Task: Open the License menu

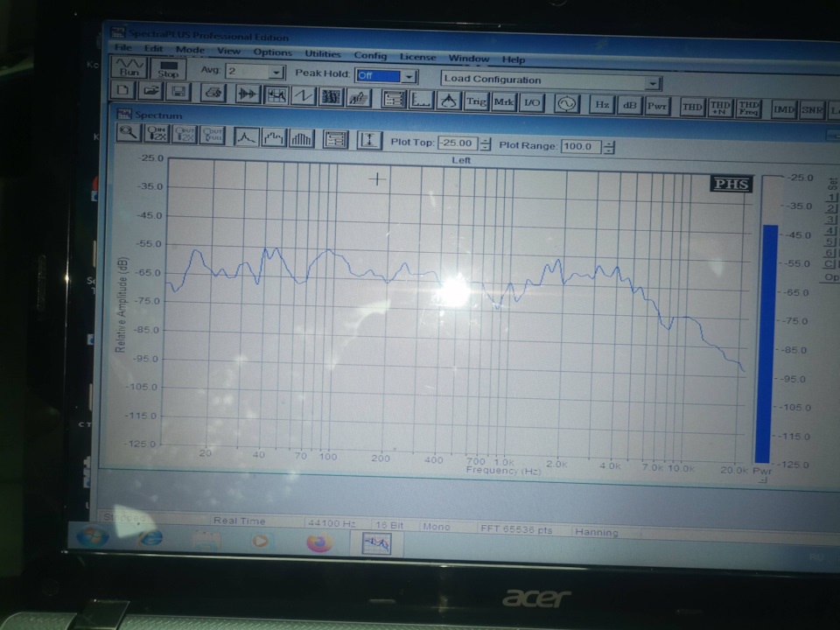Action: 418,57
